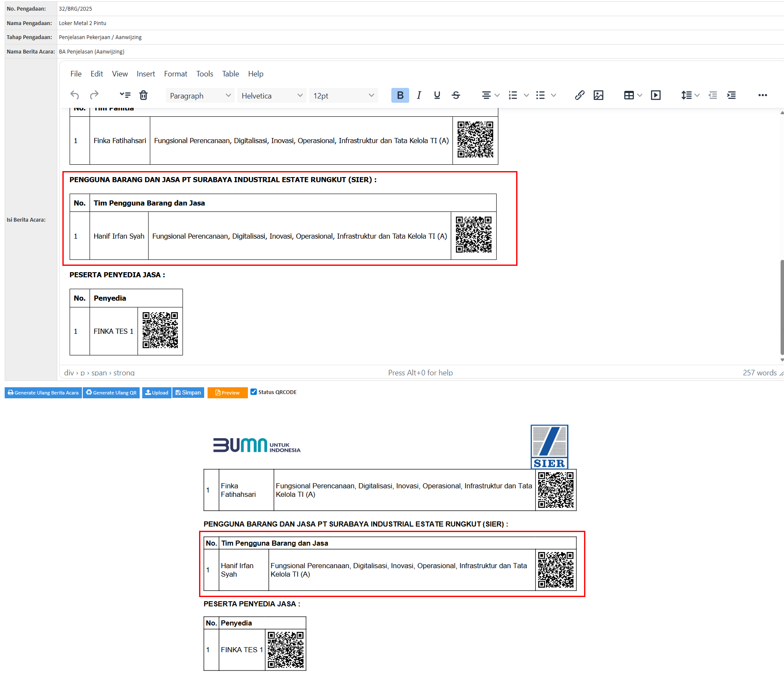Open the Format menu
This screenshot has width=784, height=676.
(x=176, y=74)
